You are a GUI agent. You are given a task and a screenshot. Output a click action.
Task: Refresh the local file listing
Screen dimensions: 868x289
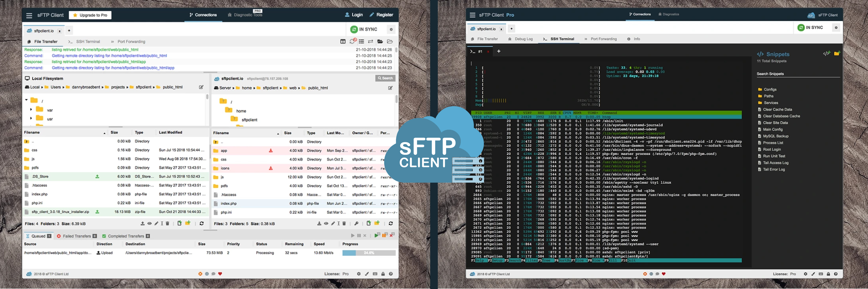click(x=202, y=223)
